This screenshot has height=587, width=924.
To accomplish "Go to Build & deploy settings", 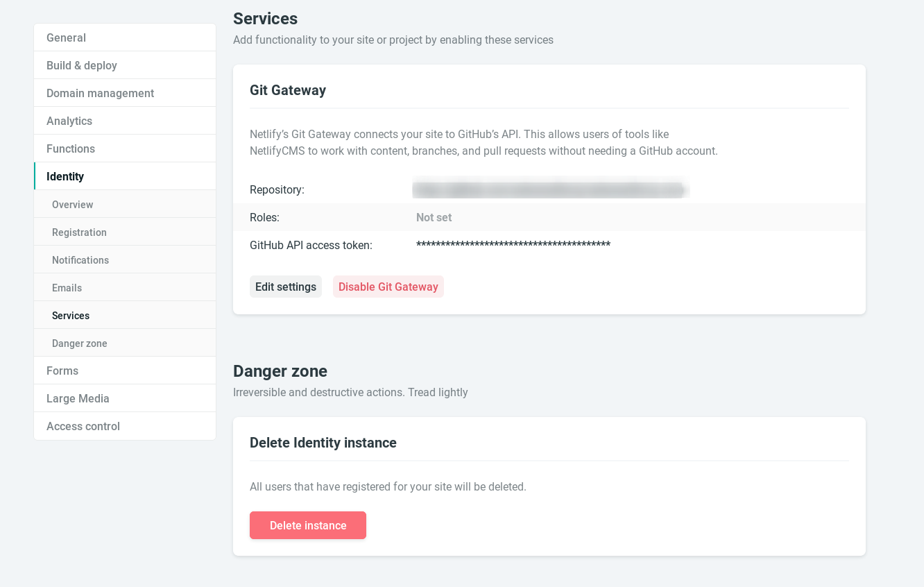I will pos(125,65).
